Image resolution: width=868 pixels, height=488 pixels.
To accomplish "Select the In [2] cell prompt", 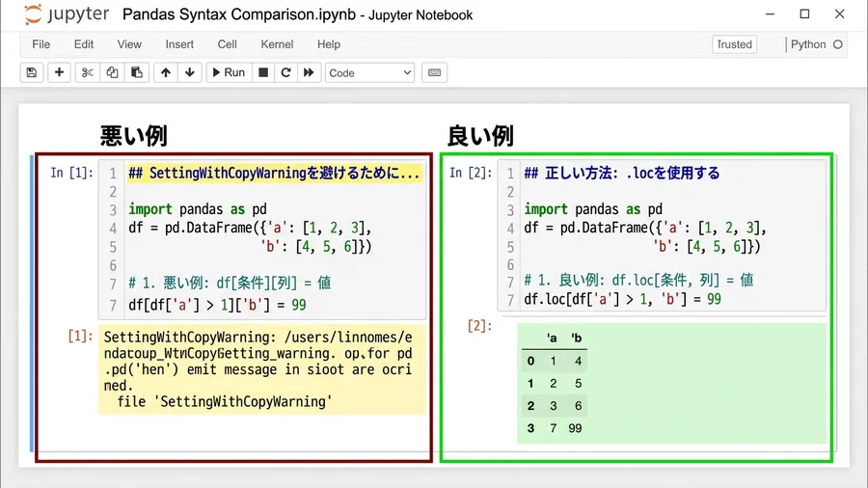I will pyautogui.click(x=471, y=173).
